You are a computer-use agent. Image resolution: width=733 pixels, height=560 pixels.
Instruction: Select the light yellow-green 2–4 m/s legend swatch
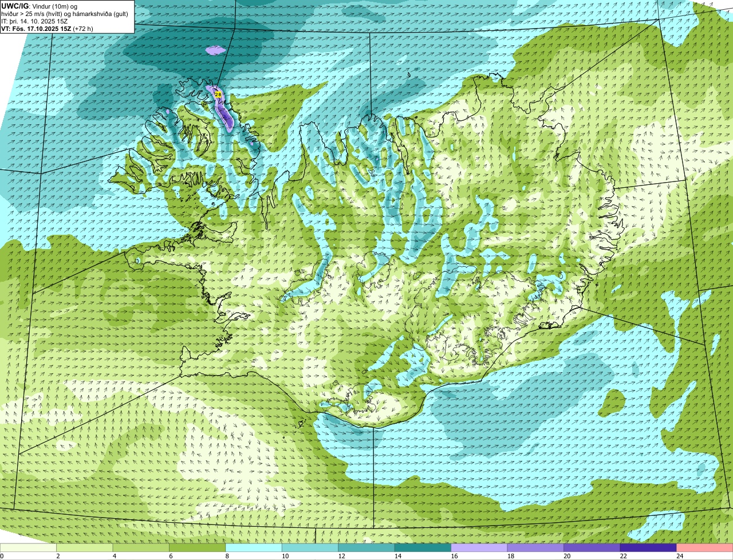[85, 548]
